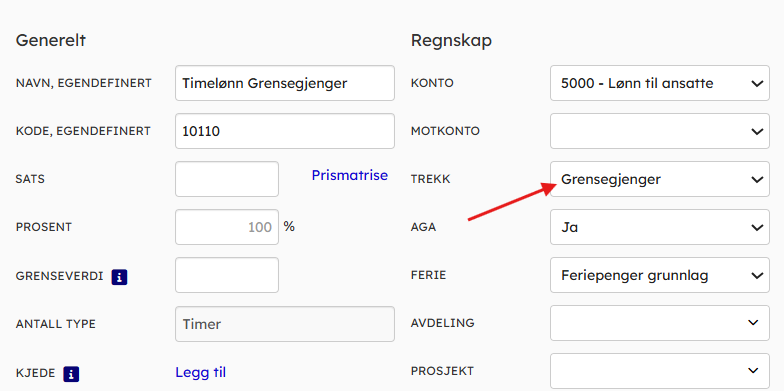The height and width of the screenshot is (391, 784).
Task: Click the Regnskap section heading
Action: tap(451, 41)
